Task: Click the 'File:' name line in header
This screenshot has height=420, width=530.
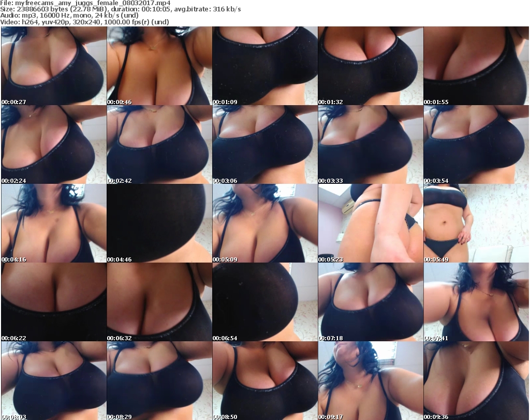Action: pos(85,3)
